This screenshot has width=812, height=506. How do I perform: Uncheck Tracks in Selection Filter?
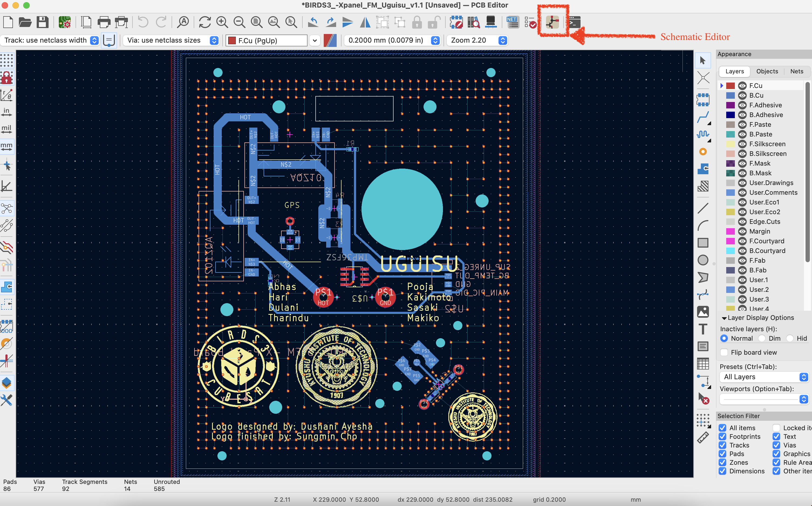click(722, 445)
